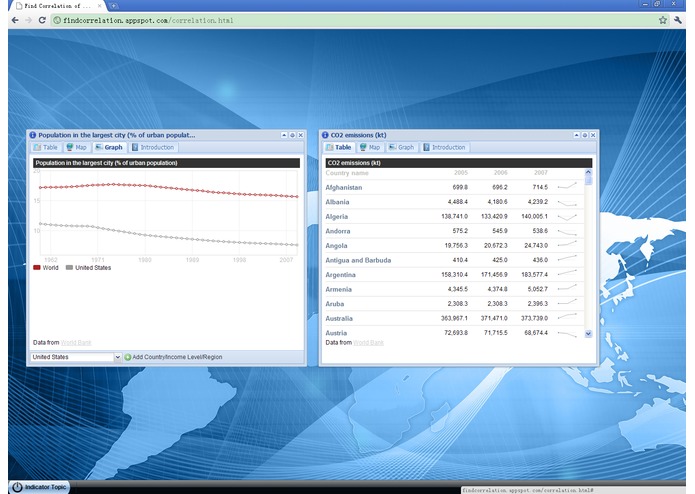This screenshot has height=494, width=695.
Task: Select Algeria row country name
Action: [336, 217]
